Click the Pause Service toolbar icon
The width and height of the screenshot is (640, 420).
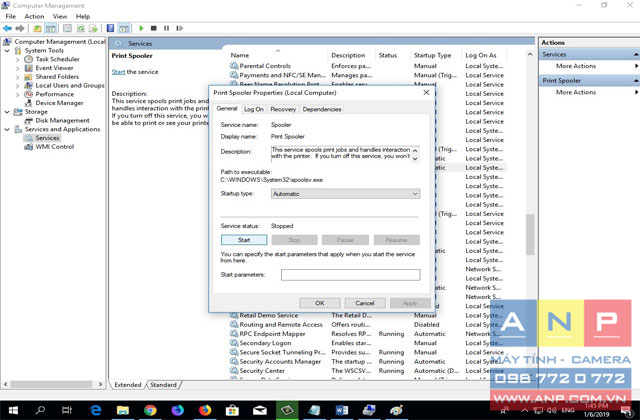[167, 28]
